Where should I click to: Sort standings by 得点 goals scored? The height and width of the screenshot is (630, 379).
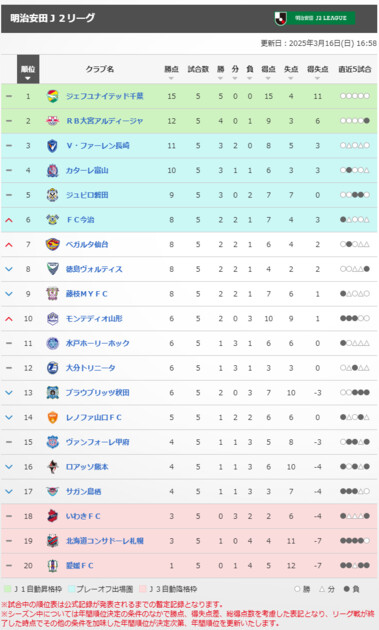click(x=268, y=70)
